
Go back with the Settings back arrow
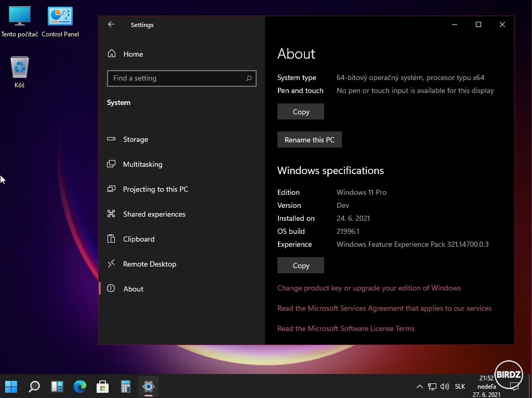pyautogui.click(x=111, y=24)
